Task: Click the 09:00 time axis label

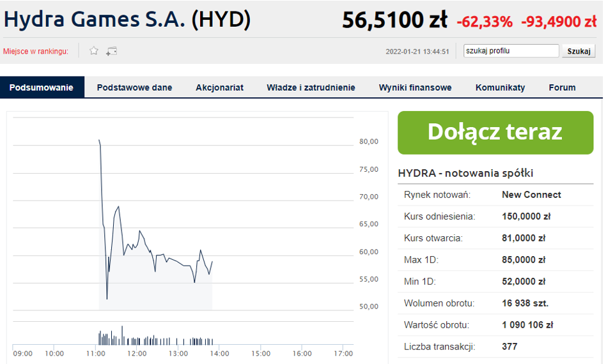Action: coord(23,354)
